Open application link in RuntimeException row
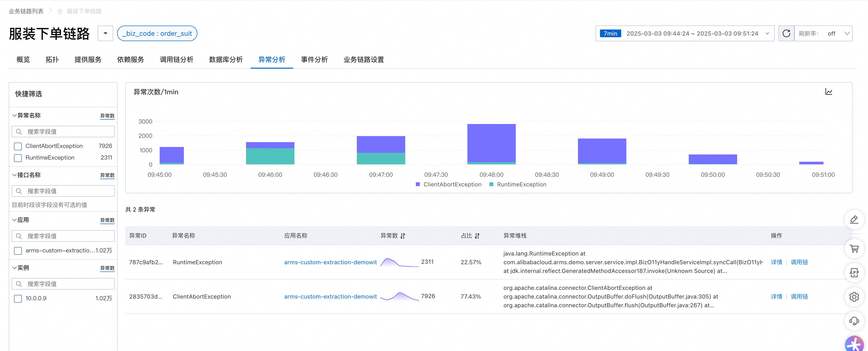 pyautogui.click(x=330, y=262)
